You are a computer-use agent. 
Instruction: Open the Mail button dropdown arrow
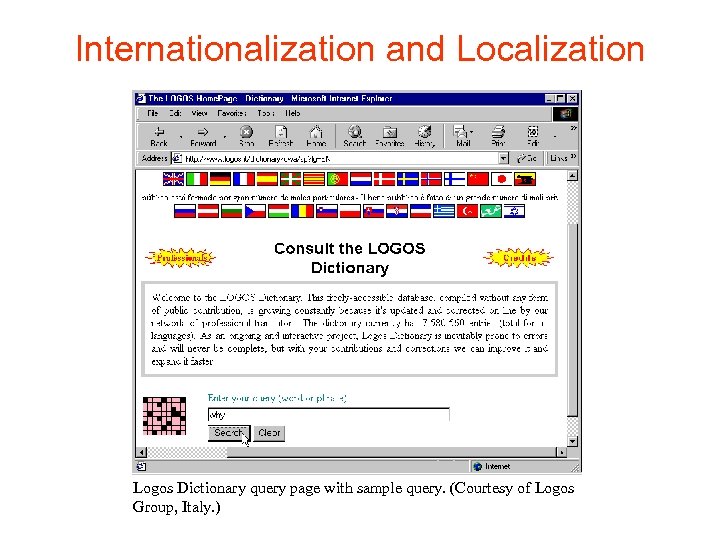point(472,132)
